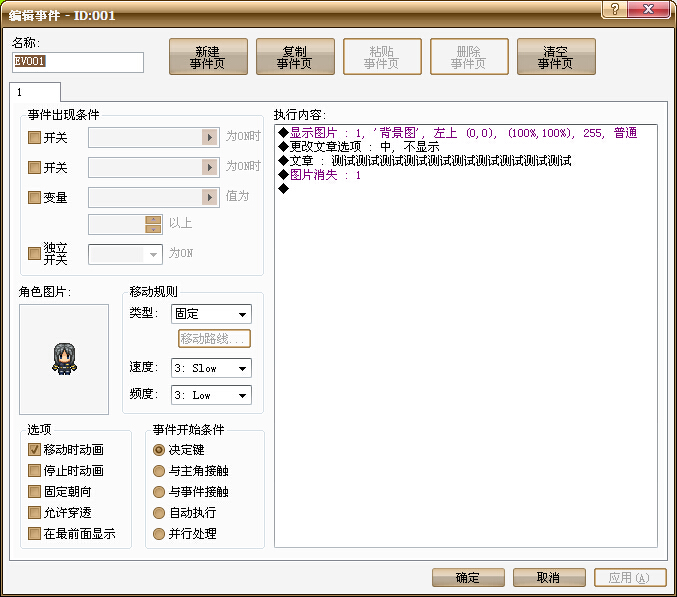The image size is (677, 597).
Task: Open the 变量 selector arrow
Action: click(210, 197)
